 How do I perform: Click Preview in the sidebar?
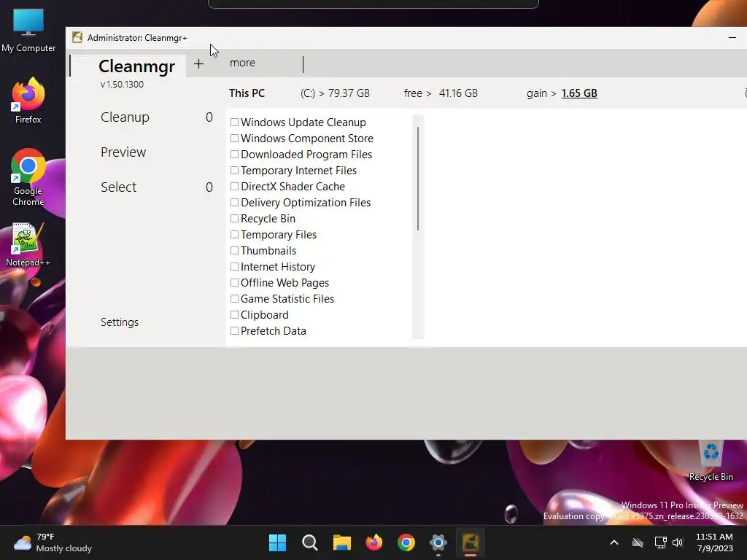click(123, 152)
